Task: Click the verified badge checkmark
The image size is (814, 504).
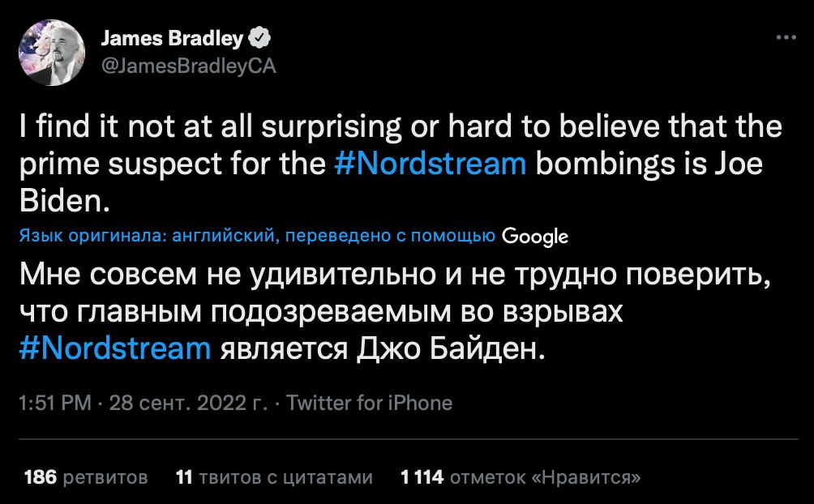Action: point(259,37)
